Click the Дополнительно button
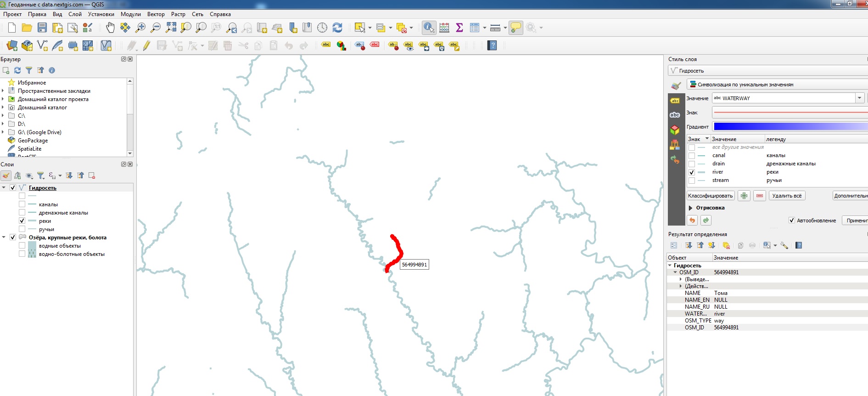This screenshot has height=396, width=868. [851, 196]
